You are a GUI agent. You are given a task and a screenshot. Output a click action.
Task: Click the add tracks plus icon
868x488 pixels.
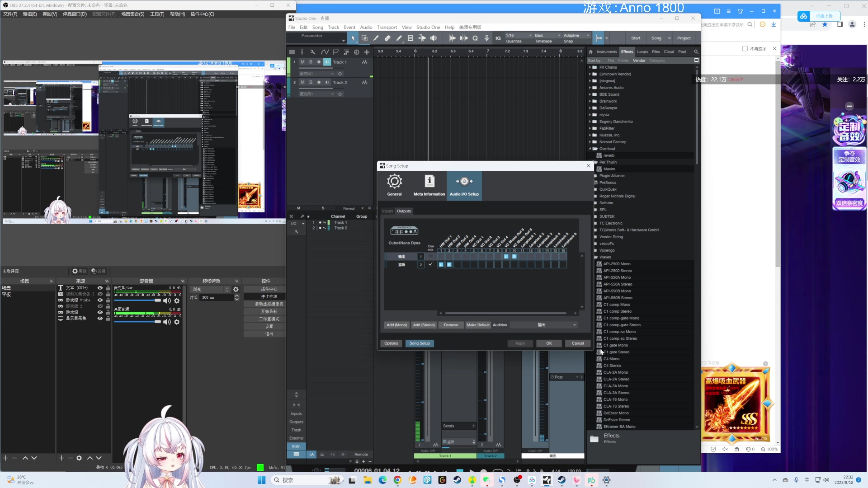(367, 52)
